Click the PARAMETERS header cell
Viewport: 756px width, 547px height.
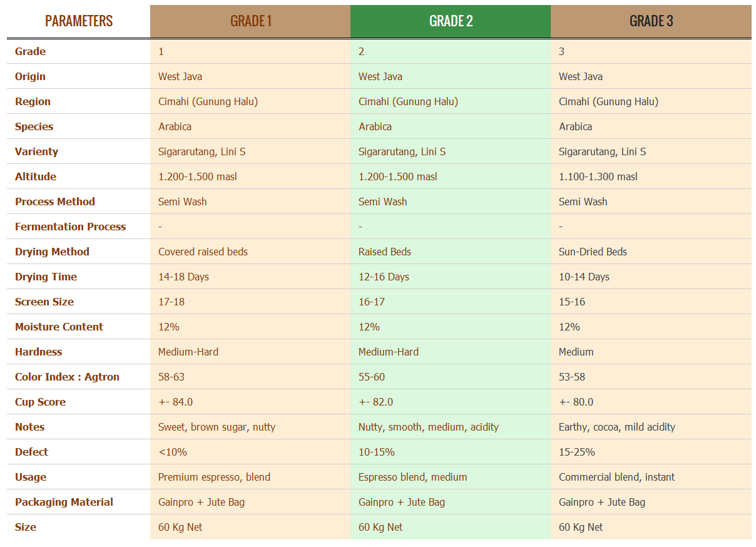coord(79,21)
